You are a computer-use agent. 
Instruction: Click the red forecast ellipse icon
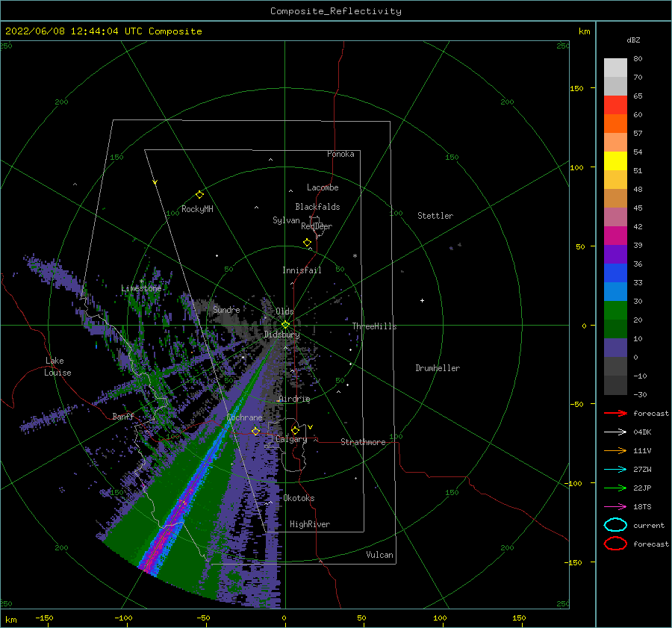[615, 544]
